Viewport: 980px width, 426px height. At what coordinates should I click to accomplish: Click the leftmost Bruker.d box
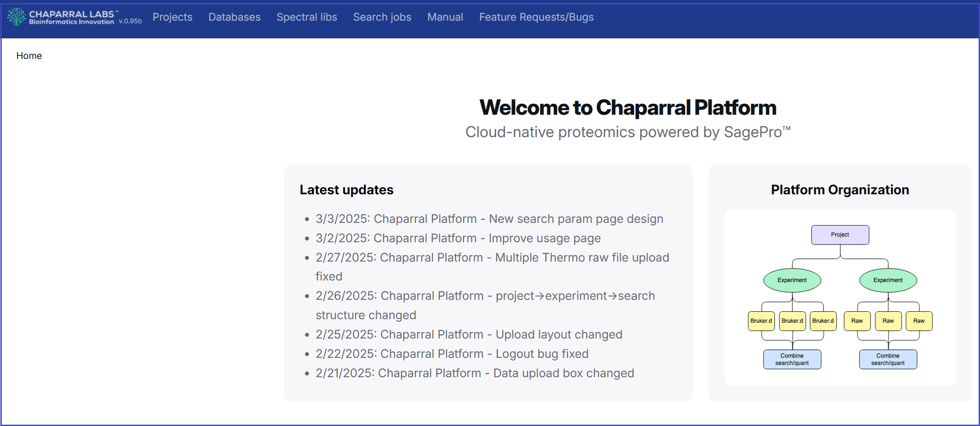coord(761,321)
